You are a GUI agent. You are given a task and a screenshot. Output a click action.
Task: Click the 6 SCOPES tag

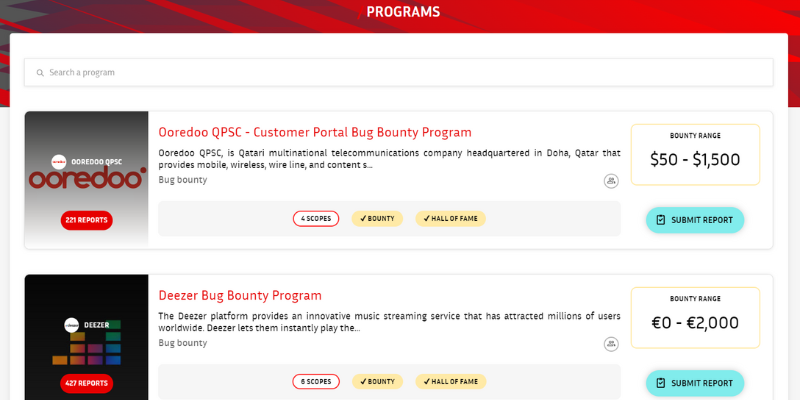pos(316,382)
